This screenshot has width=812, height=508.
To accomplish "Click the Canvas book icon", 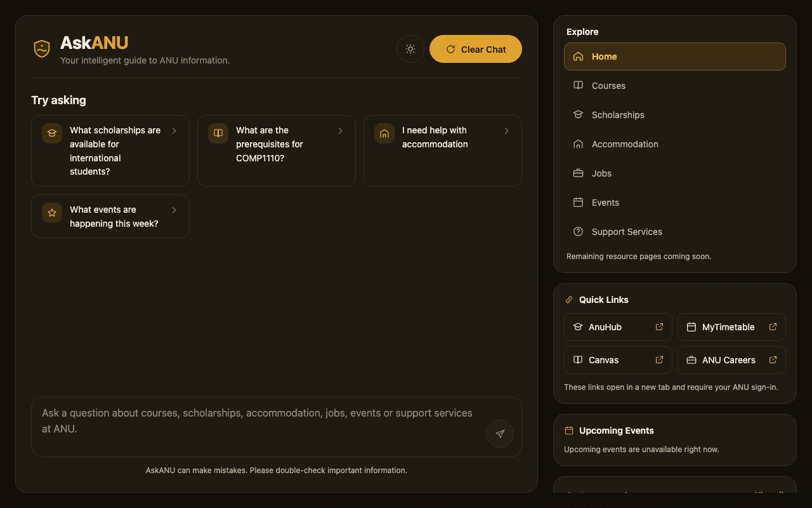I will tap(577, 359).
